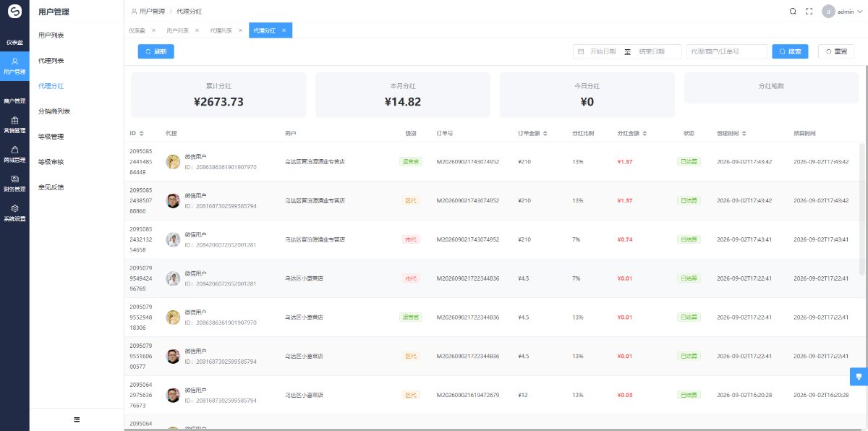The width and height of the screenshot is (868, 431).
Task: Click the blue 搜索 button
Action: point(791,51)
